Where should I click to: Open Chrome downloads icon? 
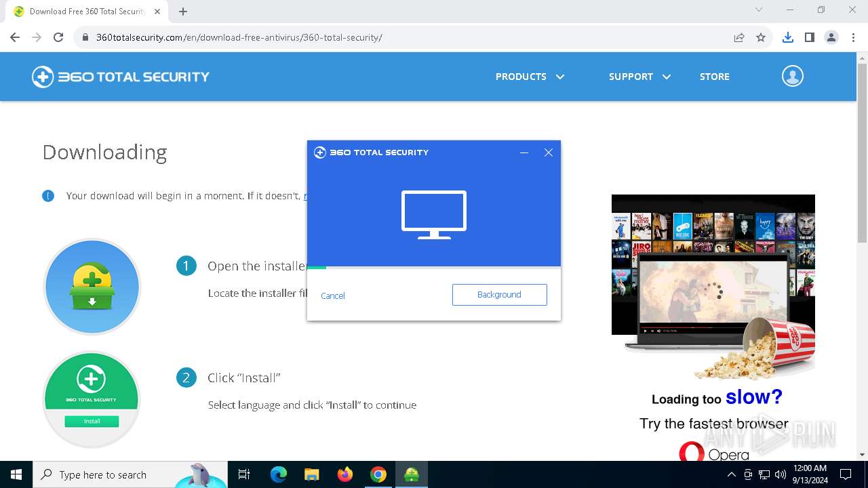coord(787,37)
